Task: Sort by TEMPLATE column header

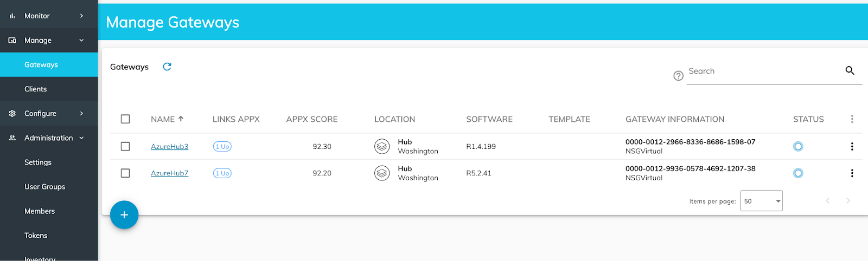Action: (x=569, y=119)
